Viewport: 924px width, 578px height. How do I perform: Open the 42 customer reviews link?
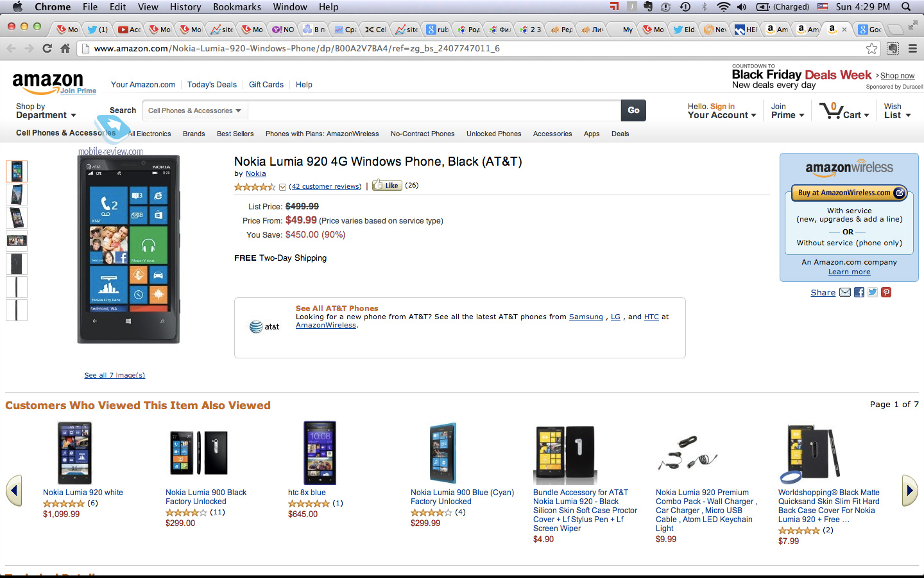pos(325,186)
